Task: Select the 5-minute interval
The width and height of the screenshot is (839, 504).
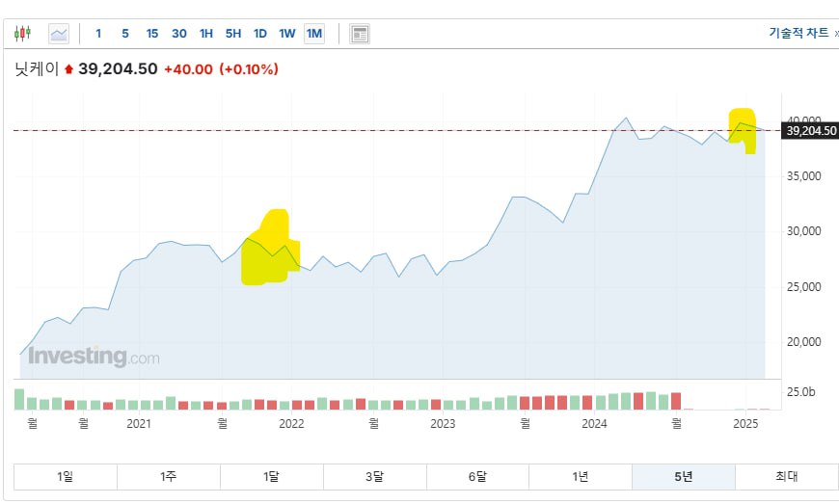Action: click(x=125, y=34)
